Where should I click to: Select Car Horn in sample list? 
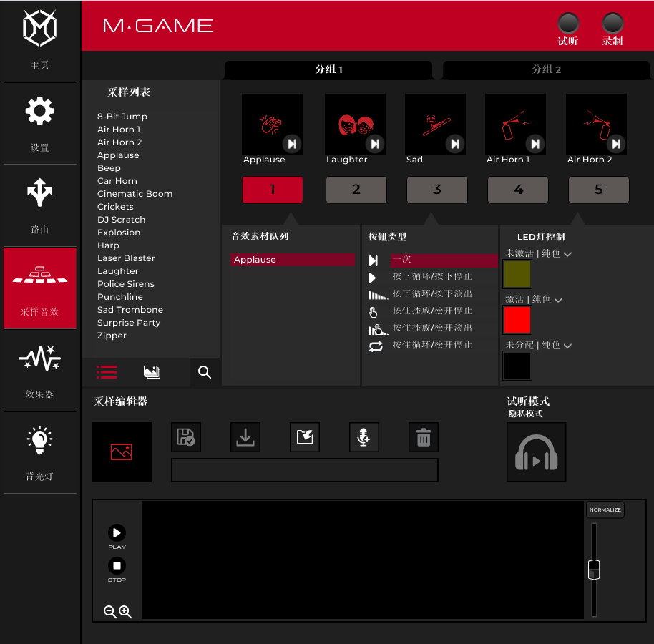point(117,181)
